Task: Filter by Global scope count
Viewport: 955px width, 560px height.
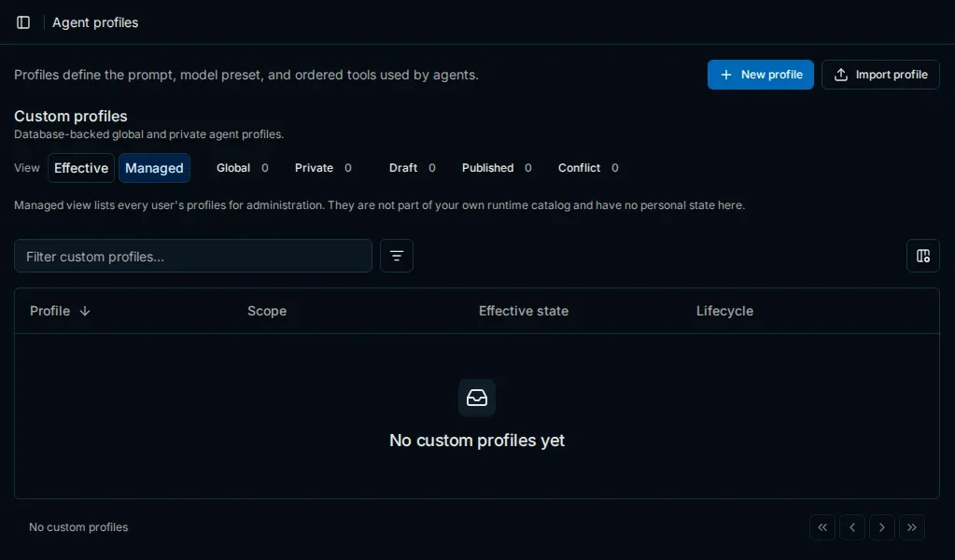Action: [243, 168]
